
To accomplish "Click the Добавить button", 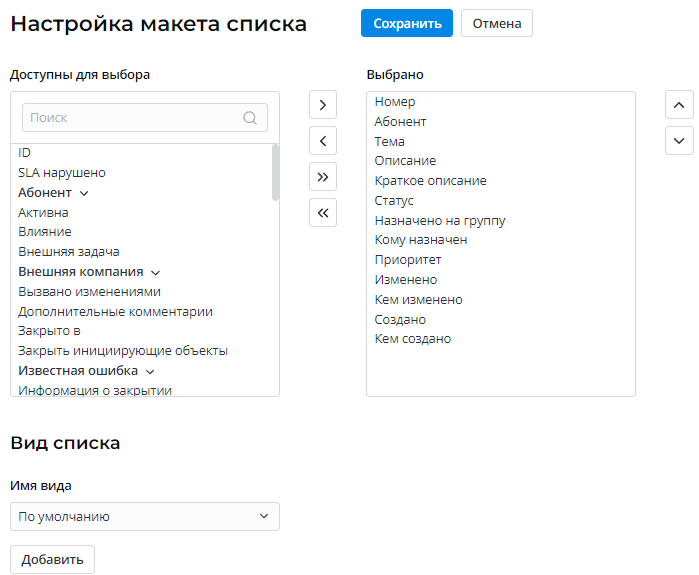I will coord(52,560).
